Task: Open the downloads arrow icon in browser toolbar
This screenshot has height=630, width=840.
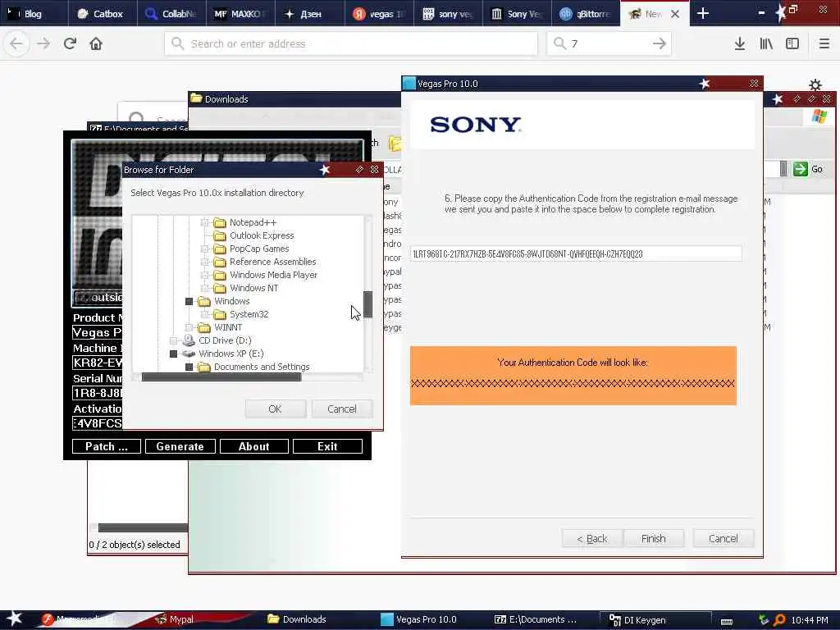Action: tap(739, 43)
